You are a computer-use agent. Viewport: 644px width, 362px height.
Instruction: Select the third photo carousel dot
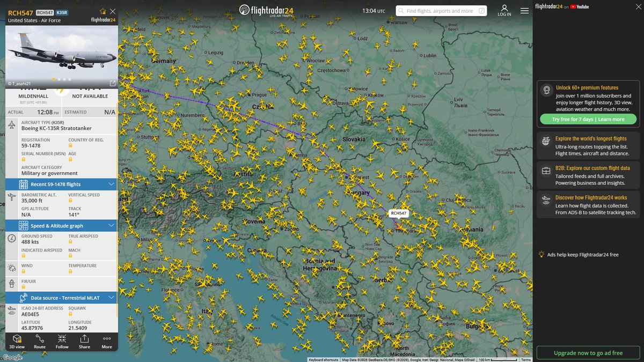tap(64, 79)
